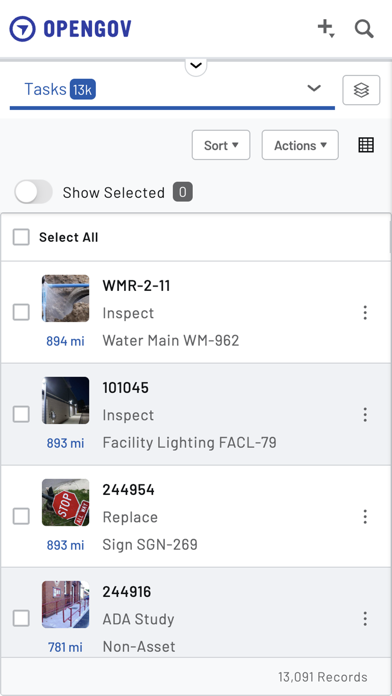Click the OpenGov logo

pos(70,29)
